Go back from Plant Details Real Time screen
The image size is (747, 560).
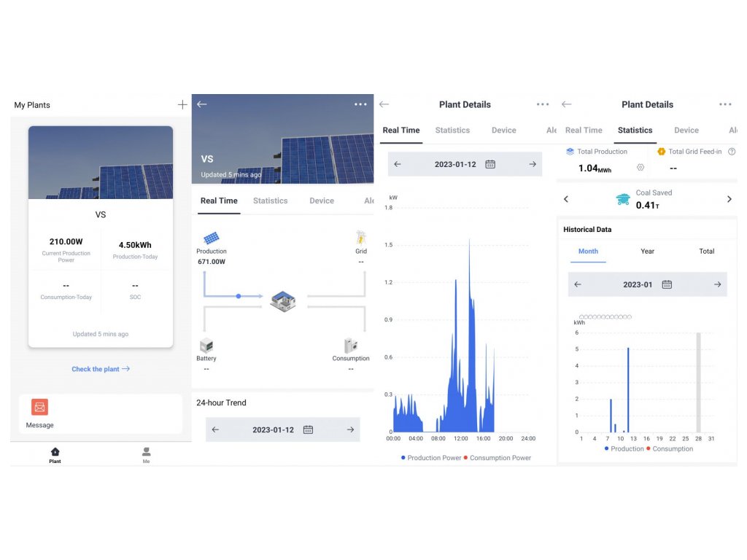384,104
